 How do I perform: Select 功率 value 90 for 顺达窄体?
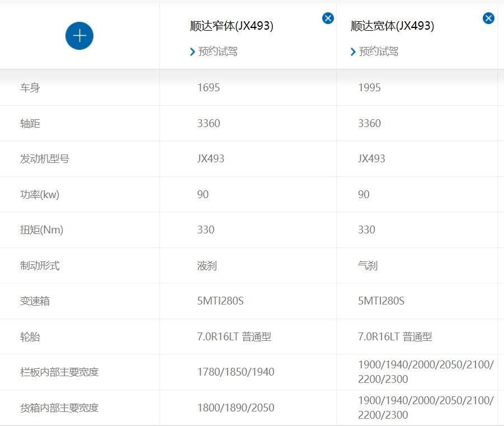pyautogui.click(x=203, y=194)
